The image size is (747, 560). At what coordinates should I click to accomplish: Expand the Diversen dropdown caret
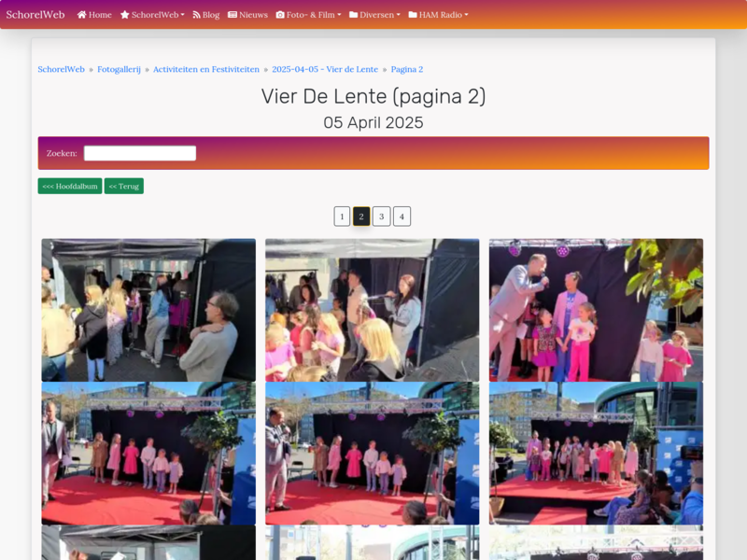pyautogui.click(x=399, y=15)
